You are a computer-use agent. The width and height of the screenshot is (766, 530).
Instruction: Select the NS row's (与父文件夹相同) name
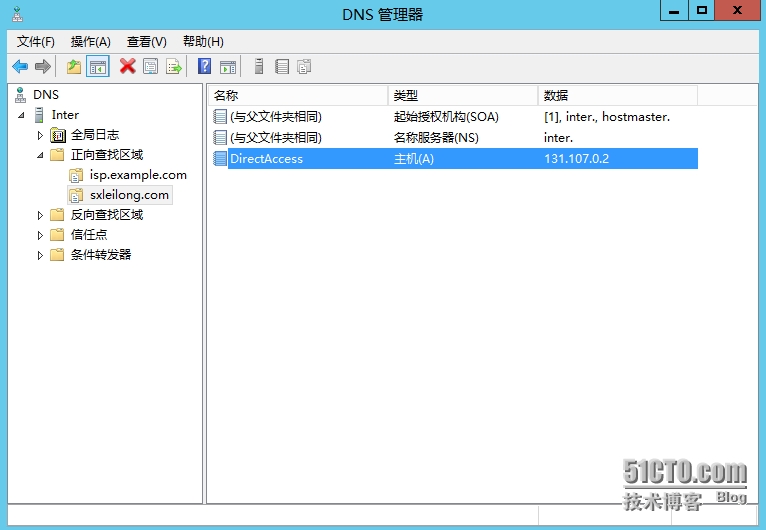coord(276,138)
